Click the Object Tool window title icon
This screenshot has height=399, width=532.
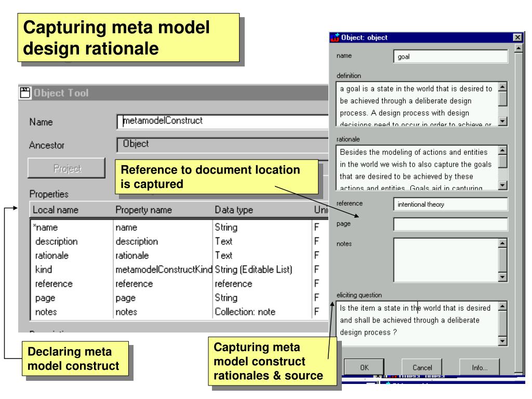[25, 92]
